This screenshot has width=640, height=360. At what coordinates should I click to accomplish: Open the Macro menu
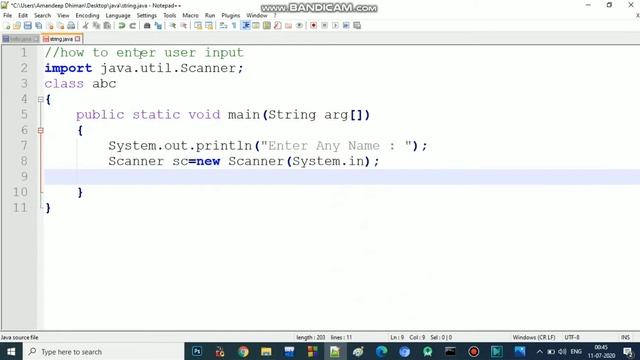pos(190,16)
